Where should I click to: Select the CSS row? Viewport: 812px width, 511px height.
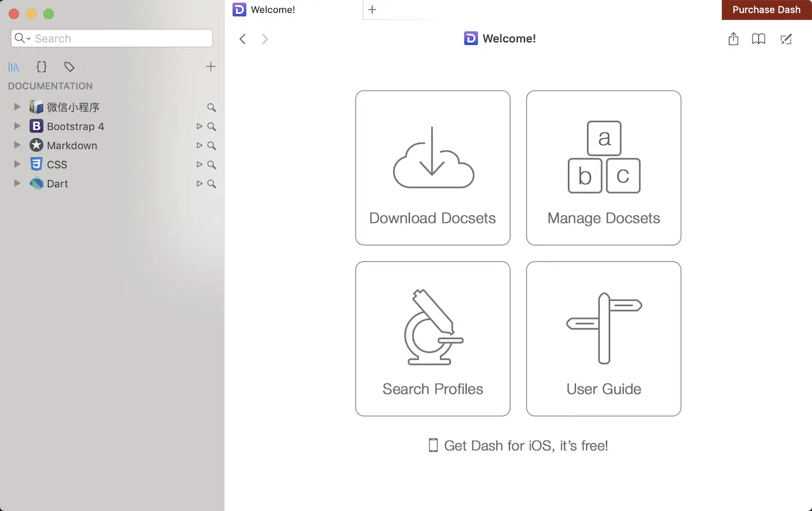[112, 164]
